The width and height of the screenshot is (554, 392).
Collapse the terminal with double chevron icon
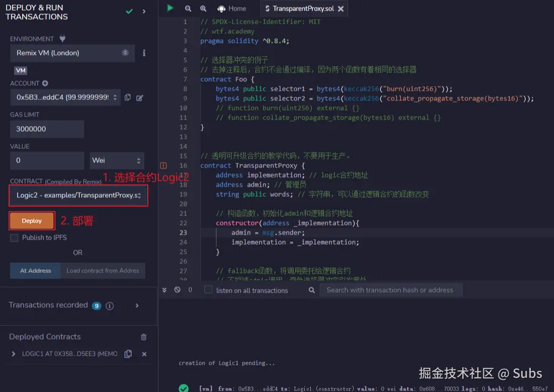click(164, 290)
